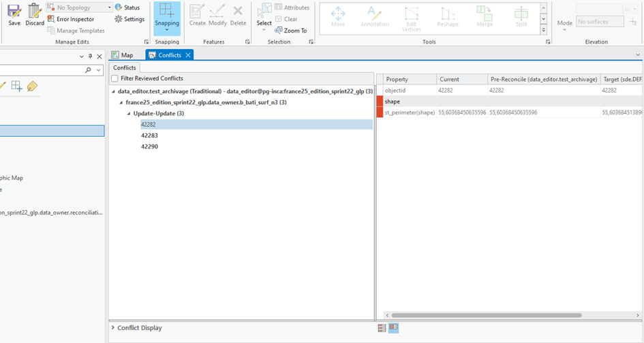
Task: Expand the Conflict Display section
Action: click(113, 328)
